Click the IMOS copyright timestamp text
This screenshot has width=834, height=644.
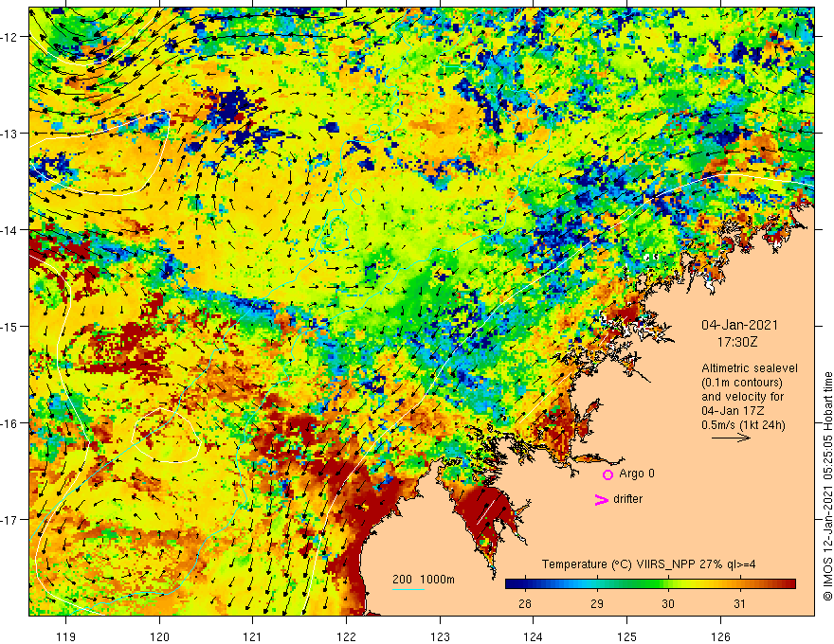(x=827, y=486)
